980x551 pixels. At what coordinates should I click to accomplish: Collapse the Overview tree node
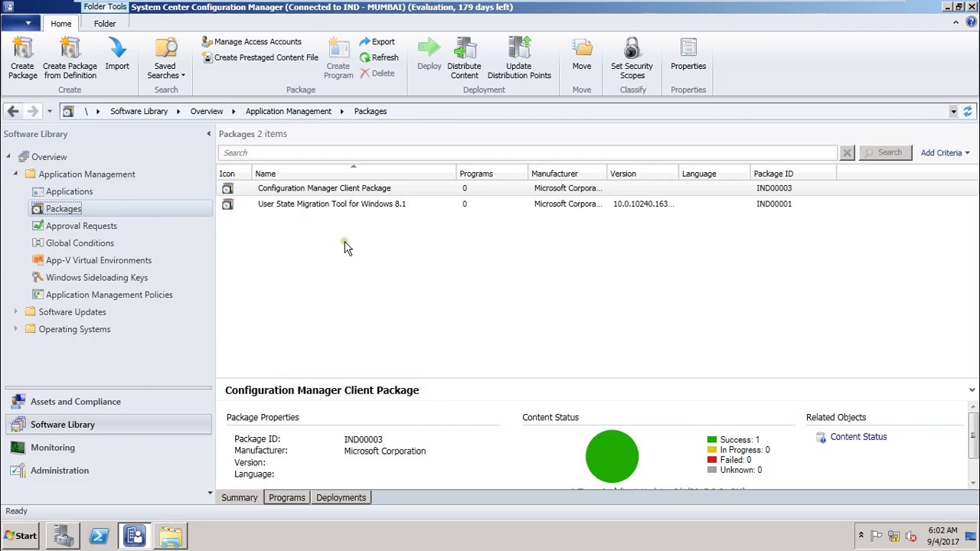tap(8, 157)
